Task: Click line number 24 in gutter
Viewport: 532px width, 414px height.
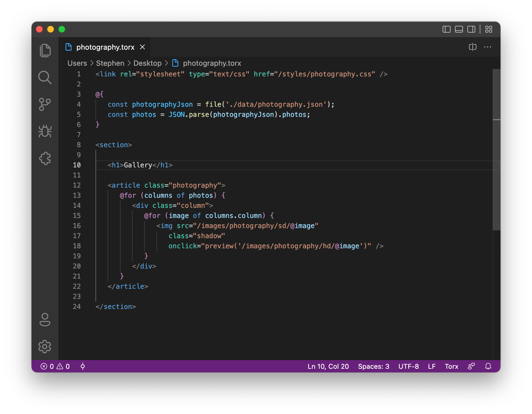Action: point(77,307)
